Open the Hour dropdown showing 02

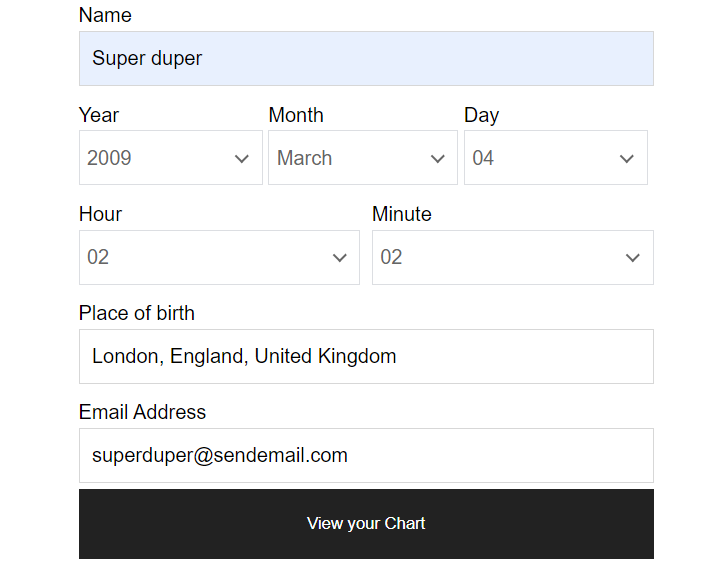pyautogui.click(x=219, y=258)
